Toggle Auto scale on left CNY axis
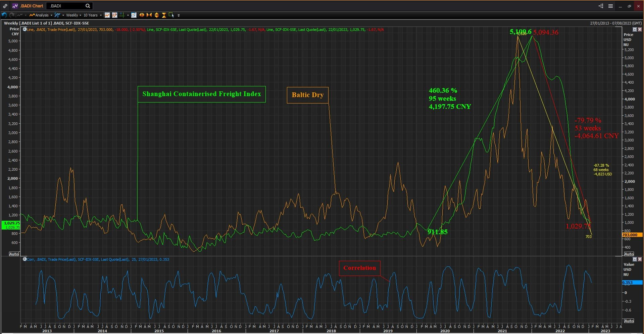The image size is (644, 334). click(14, 254)
